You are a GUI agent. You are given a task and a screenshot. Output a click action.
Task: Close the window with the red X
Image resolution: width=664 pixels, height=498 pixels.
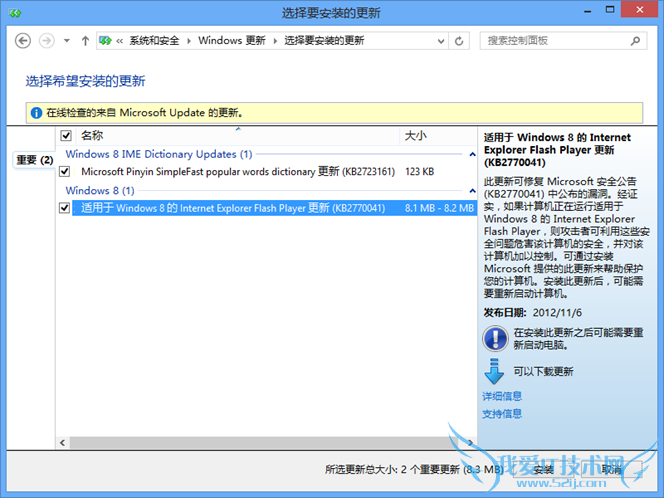[x=640, y=9]
